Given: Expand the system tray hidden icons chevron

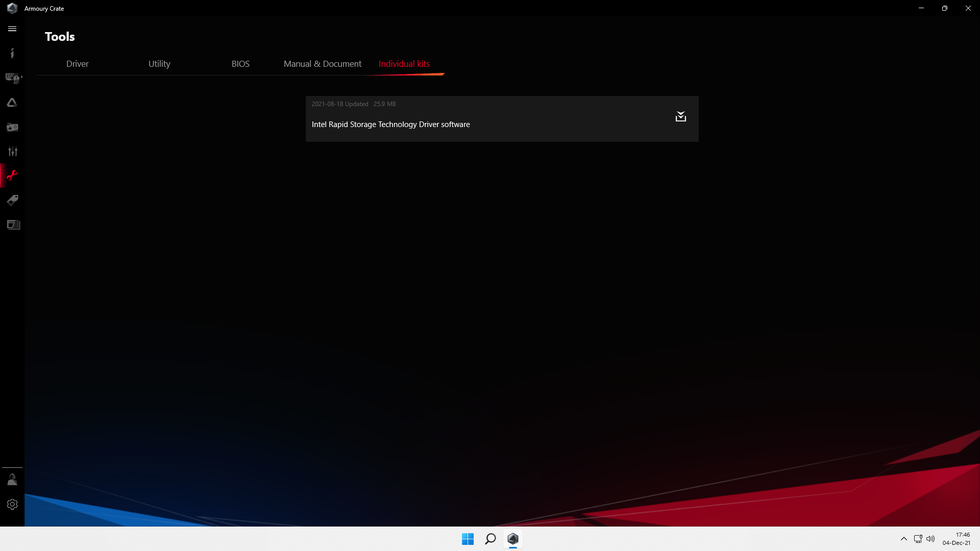Looking at the screenshot, I should pos(903,539).
